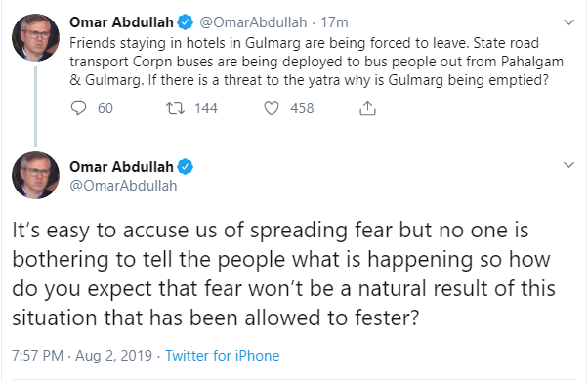Click the 17m timestamp link
Screen dimensions: 588x382
point(334,22)
